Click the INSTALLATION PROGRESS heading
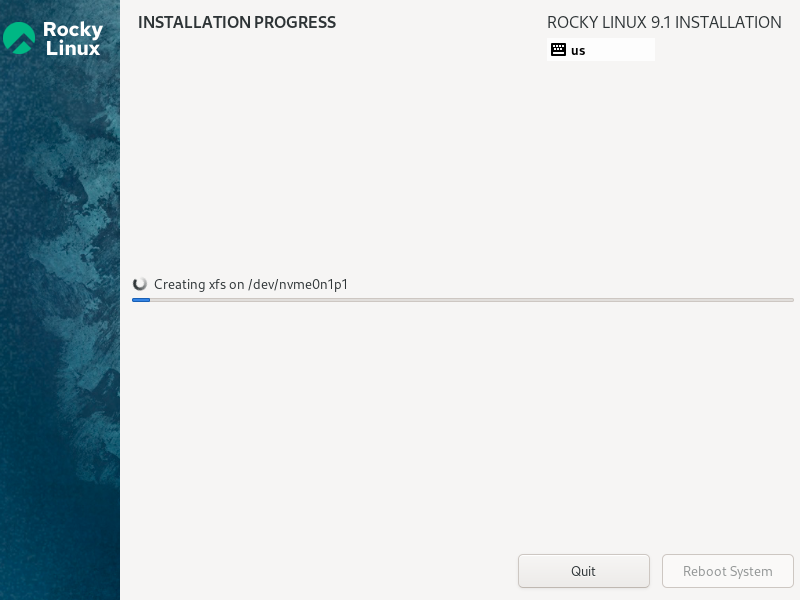800x600 pixels. pyautogui.click(x=237, y=22)
